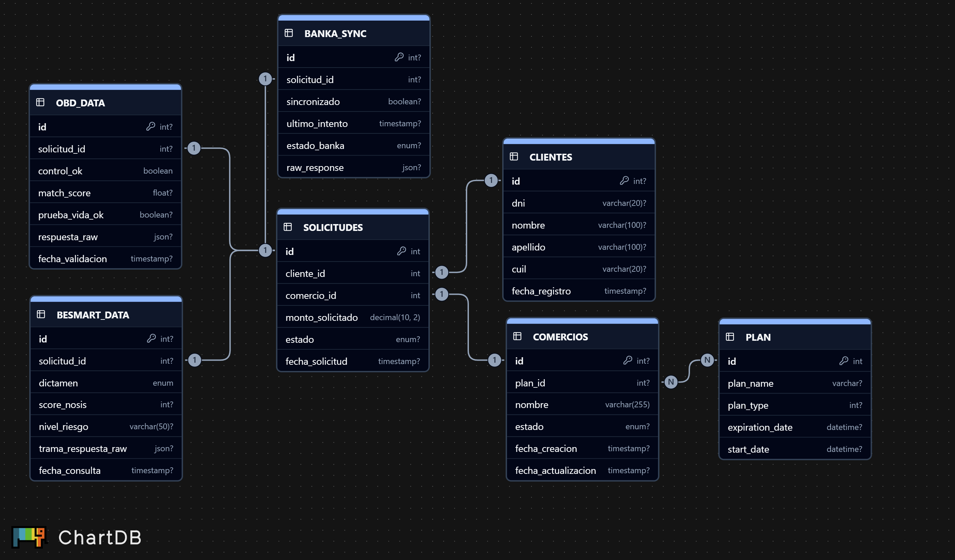Click the monto_solicitado field in SOLICITUDES
This screenshot has height=560, width=955.
click(321, 317)
